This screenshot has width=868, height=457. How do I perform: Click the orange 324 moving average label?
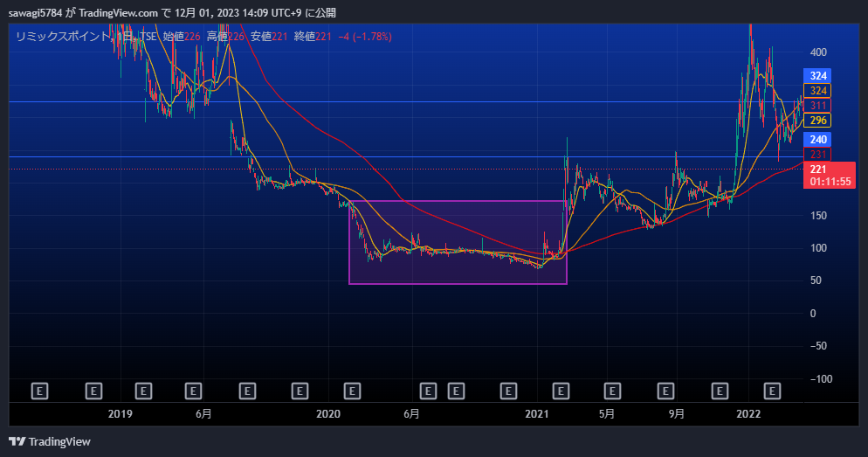coord(818,91)
